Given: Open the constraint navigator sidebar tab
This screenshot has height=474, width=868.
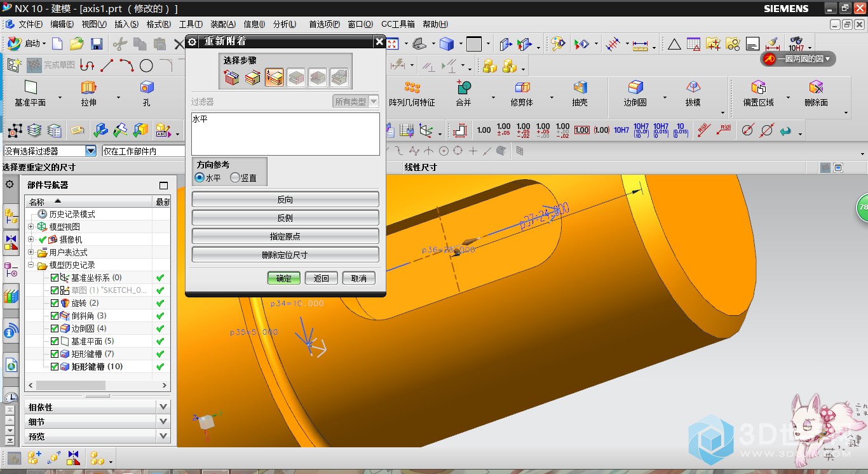Looking at the screenshot, I should pos(11,241).
